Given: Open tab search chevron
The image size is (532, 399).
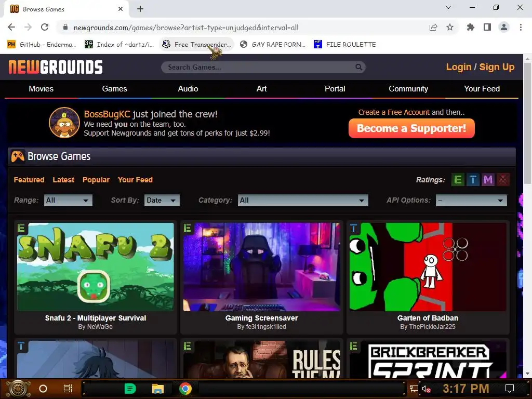Looking at the screenshot, I should tap(448, 7).
